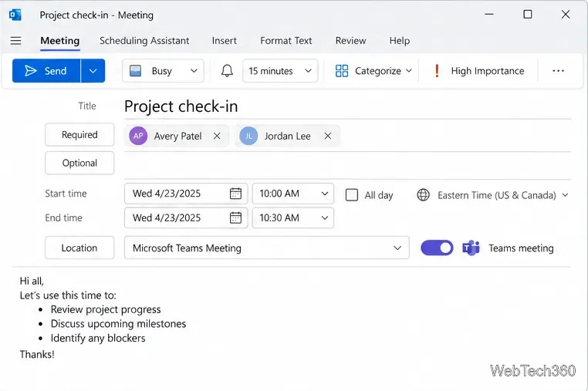The width and height of the screenshot is (588, 391).
Task: Click the Categorize grid icon
Action: coord(342,71)
